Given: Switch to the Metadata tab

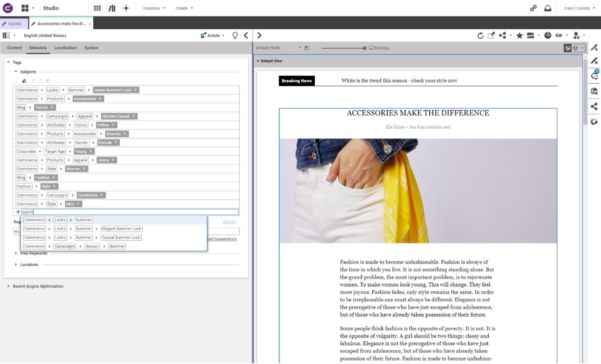Looking at the screenshot, I should (38, 48).
